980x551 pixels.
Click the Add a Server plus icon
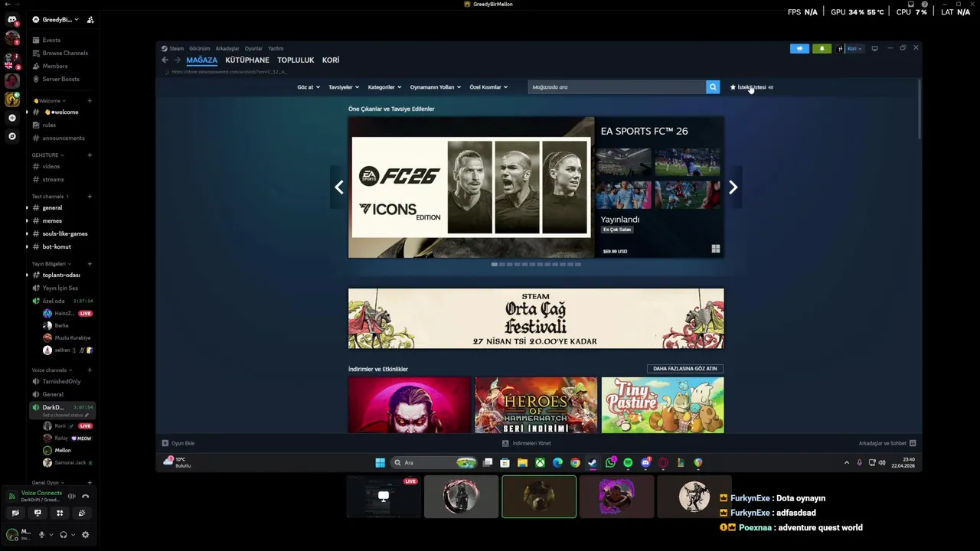tap(11, 118)
